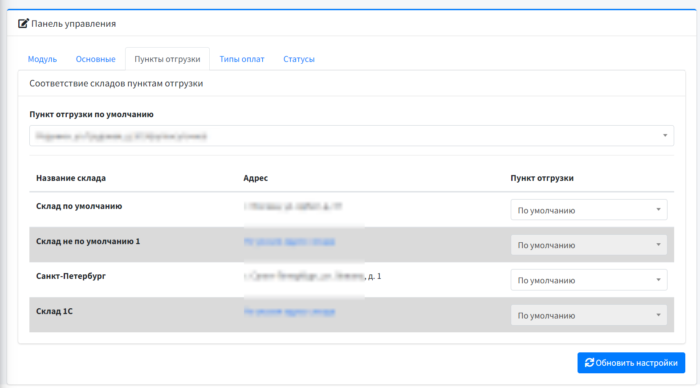Click the Обновить настройки button
Image resolution: width=700 pixels, height=388 pixels.
point(631,363)
